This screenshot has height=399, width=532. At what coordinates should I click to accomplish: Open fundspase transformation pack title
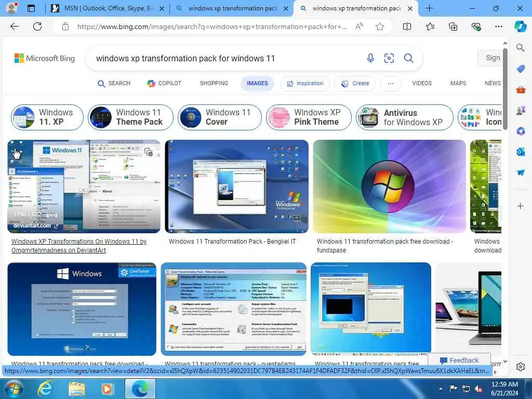[x=385, y=246]
